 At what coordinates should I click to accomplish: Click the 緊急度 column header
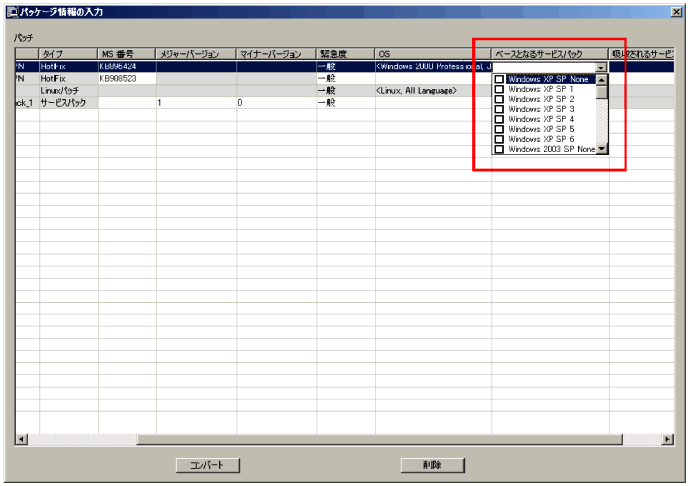345,54
